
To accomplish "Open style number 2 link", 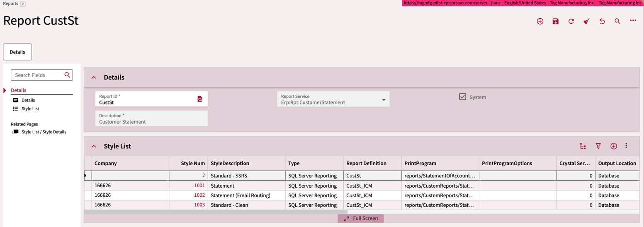I will [x=204, y=176].
